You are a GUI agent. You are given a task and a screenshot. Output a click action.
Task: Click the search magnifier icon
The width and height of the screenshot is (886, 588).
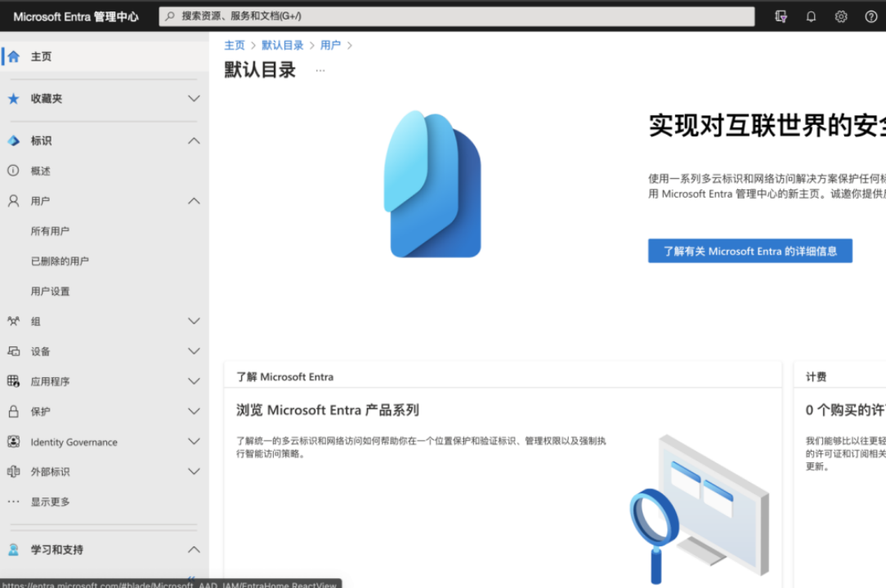(169, 16)
